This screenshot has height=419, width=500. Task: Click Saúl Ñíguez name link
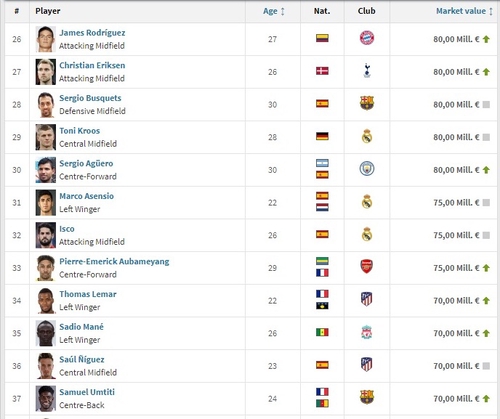tap(82, 359)
